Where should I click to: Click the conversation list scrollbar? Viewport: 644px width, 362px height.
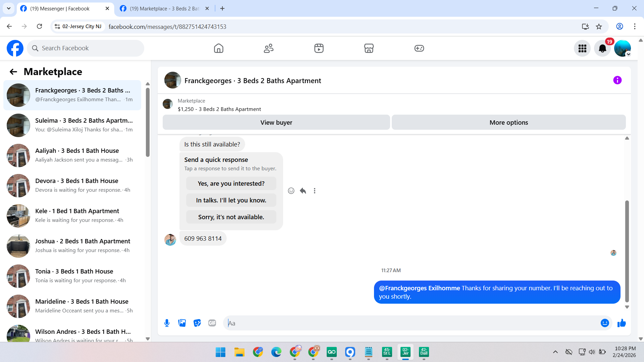[148, 122]
